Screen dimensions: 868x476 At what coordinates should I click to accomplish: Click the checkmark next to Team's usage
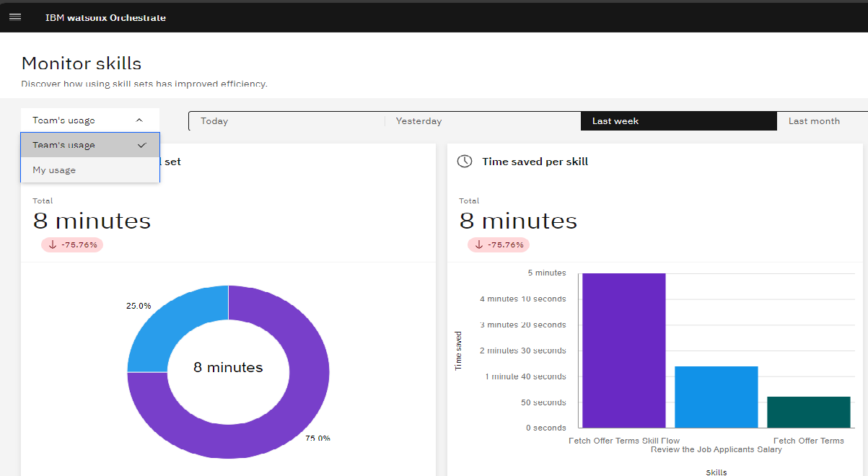[x=141, y=145]
